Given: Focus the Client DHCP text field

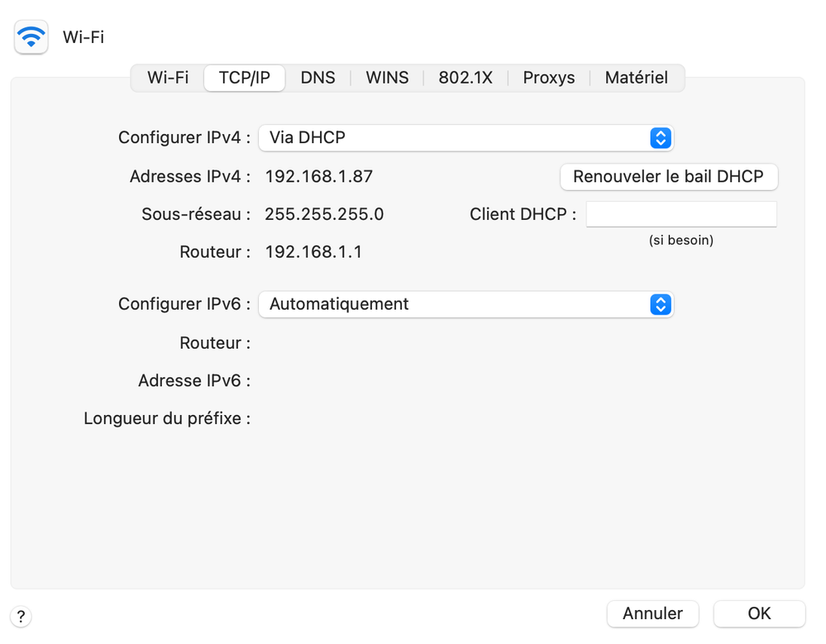Looking at the screenshot, I should pyautogui.click(x=681, y=214).
